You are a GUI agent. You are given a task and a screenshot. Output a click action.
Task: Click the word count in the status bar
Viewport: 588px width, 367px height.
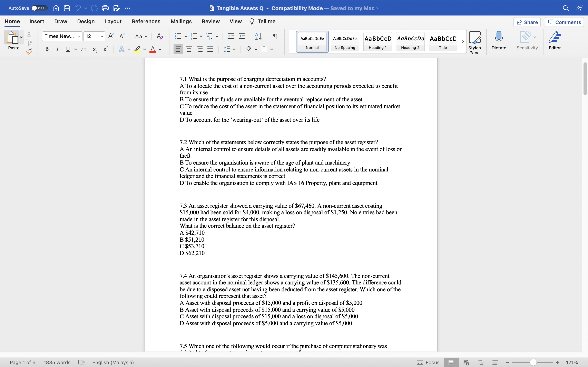coord(57,362)
